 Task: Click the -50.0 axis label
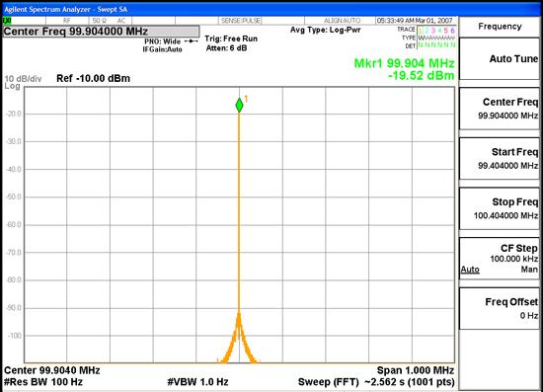(14, 196)
